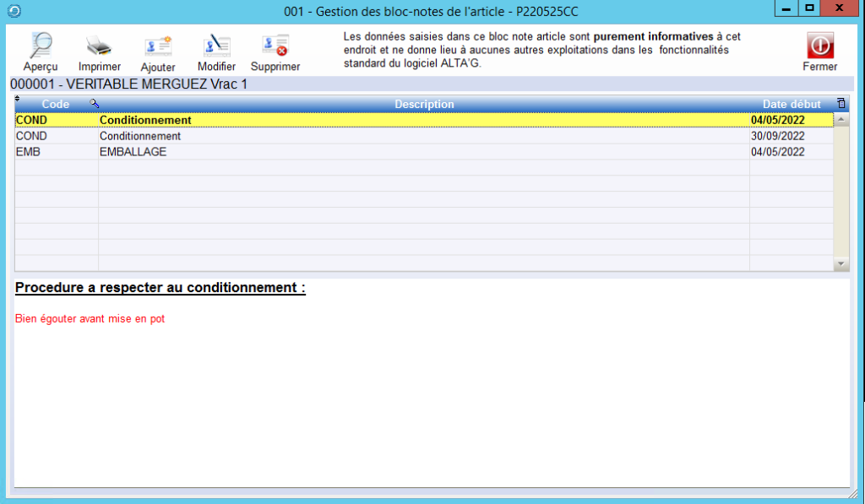Sort by the Date début column header
This screenshot has width=865, height=504.
pos(791,104)
